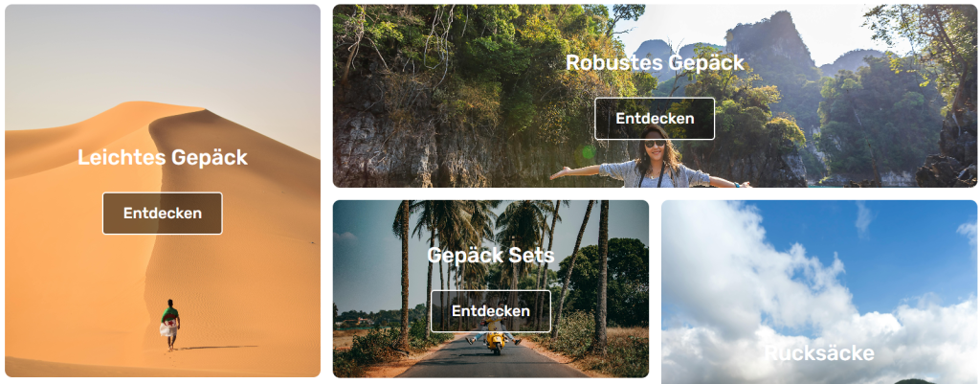
Task: Click Entdecken under Gepäck Sets
Action: pyautogui.click(x=491, y=311)
